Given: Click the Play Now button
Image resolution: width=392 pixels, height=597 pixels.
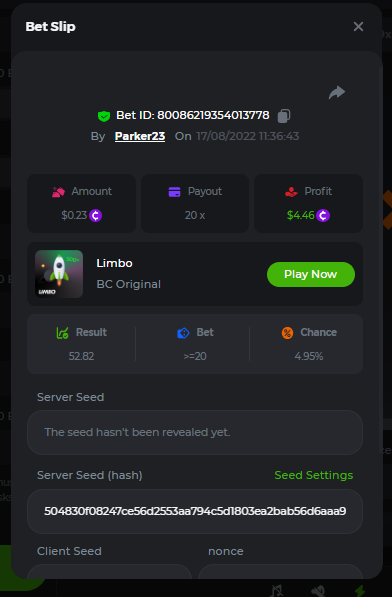Looking at the screenshot, I should click(311, 274).
